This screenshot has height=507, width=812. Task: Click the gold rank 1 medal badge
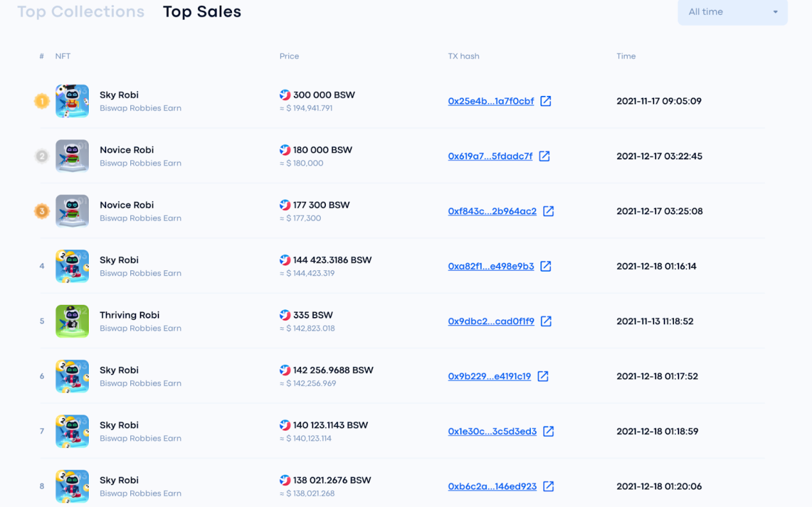coord(42,101)
